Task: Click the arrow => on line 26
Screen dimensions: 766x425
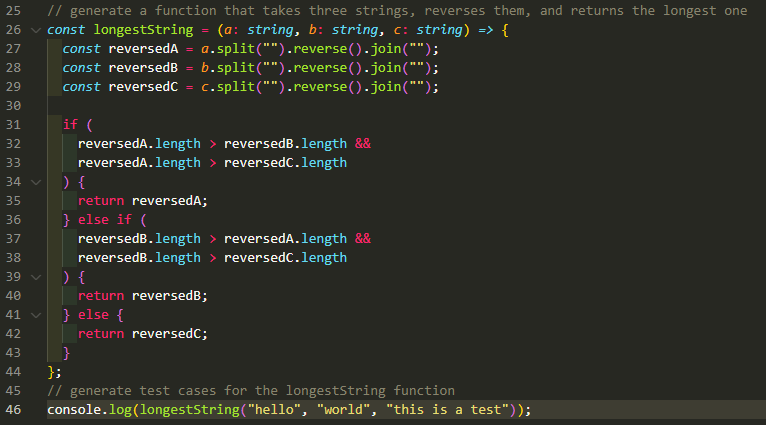Action: point(486,30)
